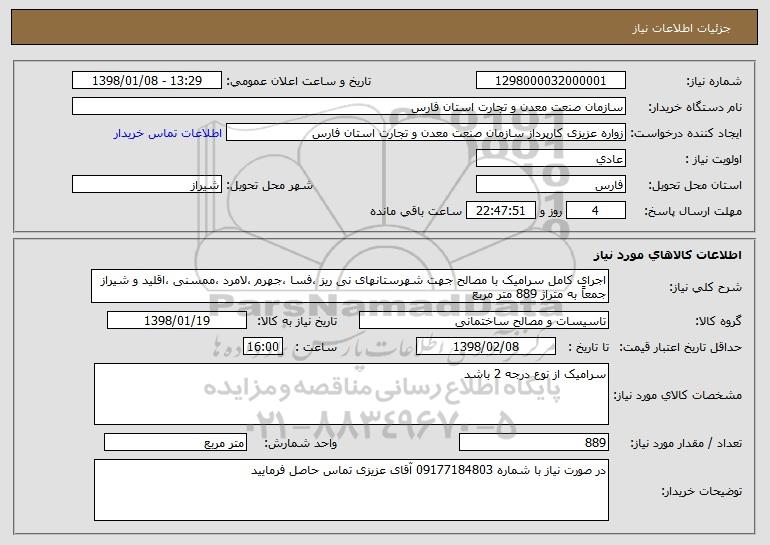Screen dimensions: 770x545
Task: Select the شماره نیاز field 1298000032000001
Action: [x=550, y=81]
